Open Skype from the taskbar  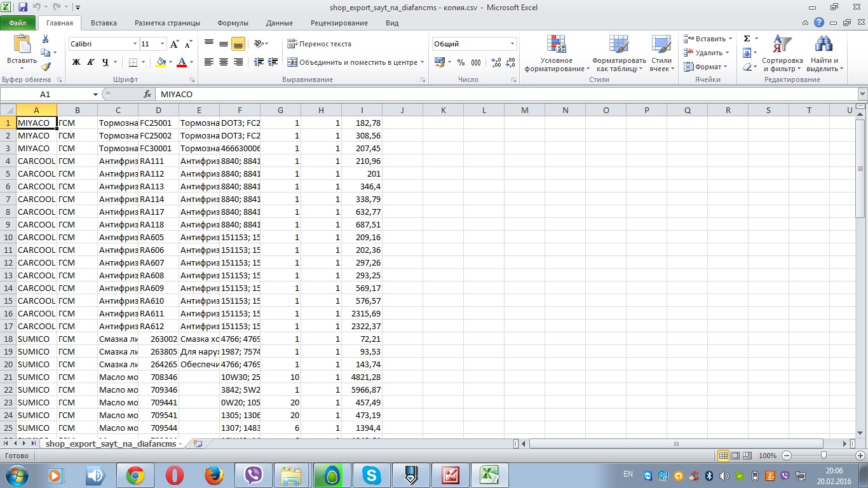pos(371,475)
